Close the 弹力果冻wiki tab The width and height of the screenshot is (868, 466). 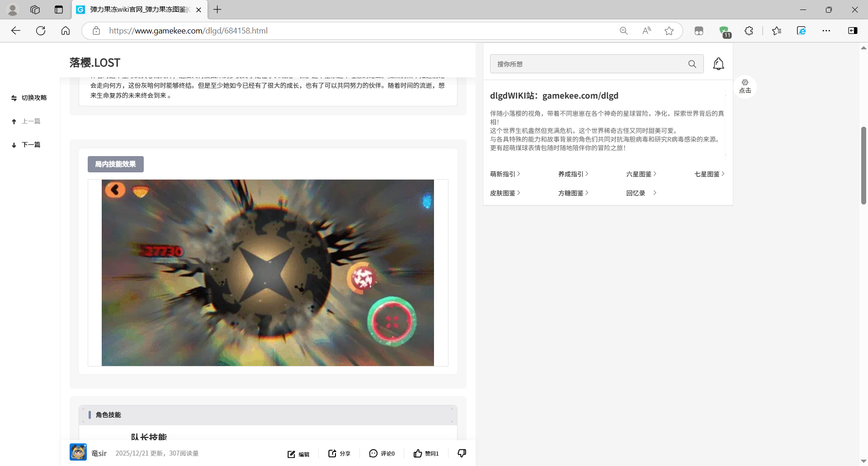(x=198, y=10)
